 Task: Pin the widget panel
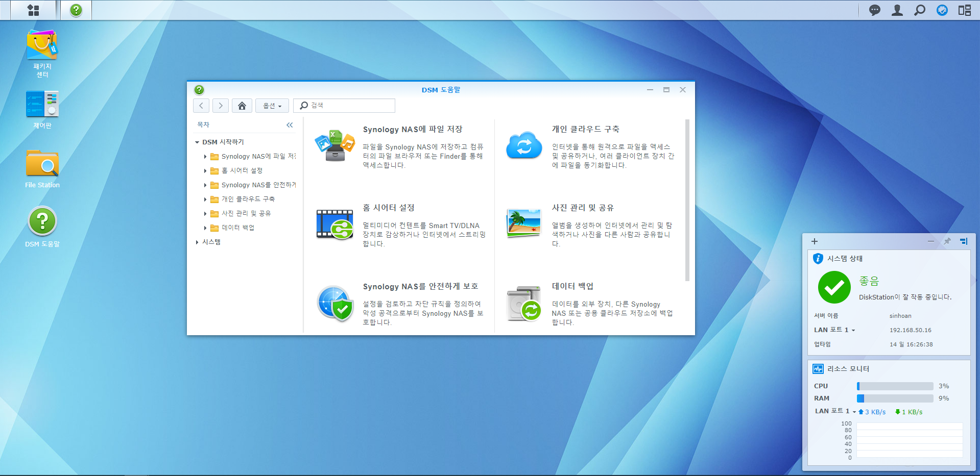tap(947, 241)
